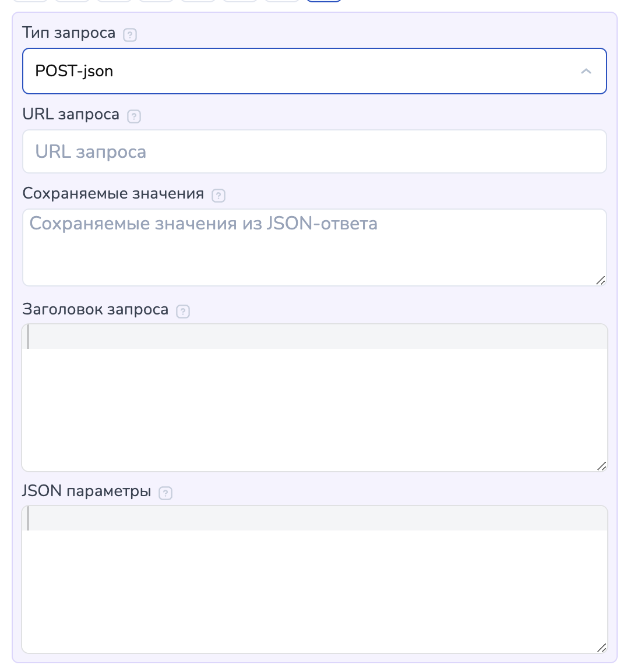
Task: Focus the URL запроса input field
Action: click(315, 151)
